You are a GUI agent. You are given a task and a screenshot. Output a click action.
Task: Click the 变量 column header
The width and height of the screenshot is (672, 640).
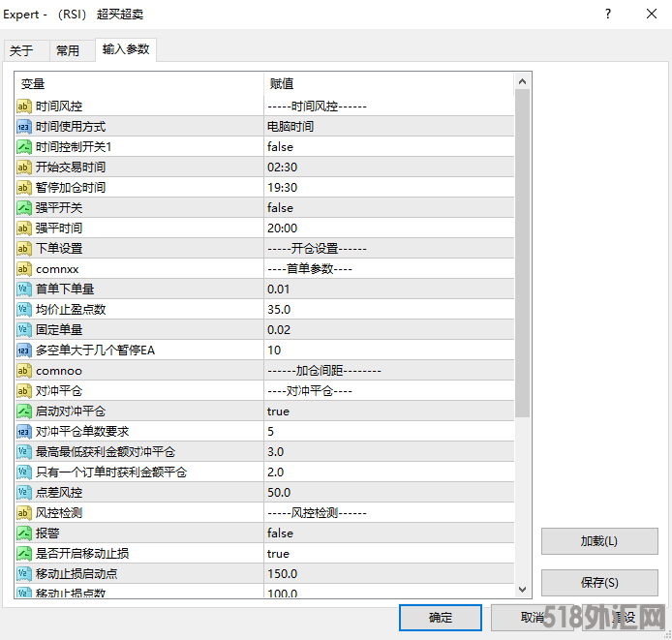coord(138,83)
